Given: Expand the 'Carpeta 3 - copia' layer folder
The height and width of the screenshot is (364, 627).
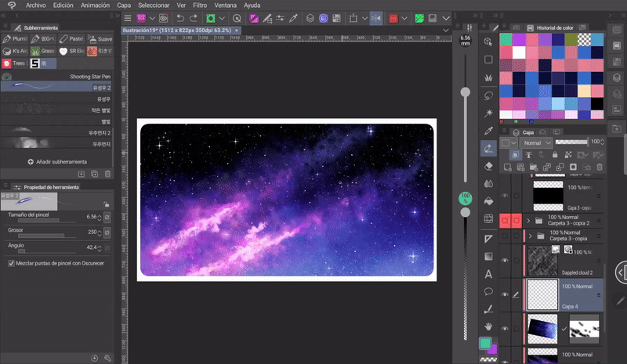Looking at the screenshot, I should (531, 236).
